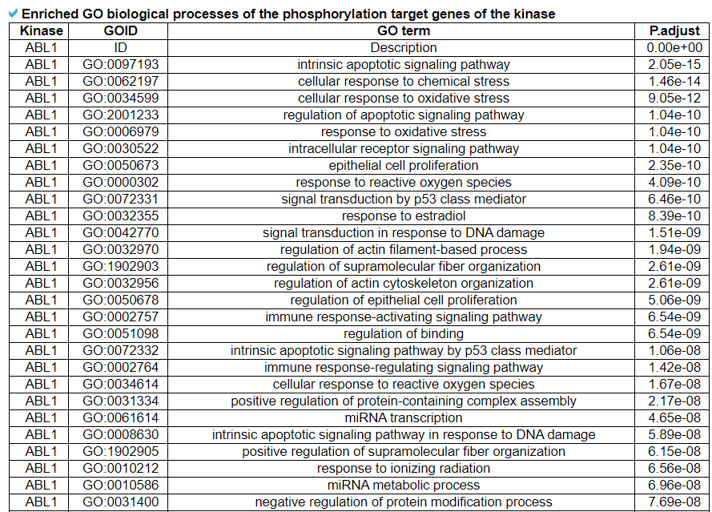Screen dimensions: 712x512
Task: Click the Kinase column header
Action: [x=41, y=31]
